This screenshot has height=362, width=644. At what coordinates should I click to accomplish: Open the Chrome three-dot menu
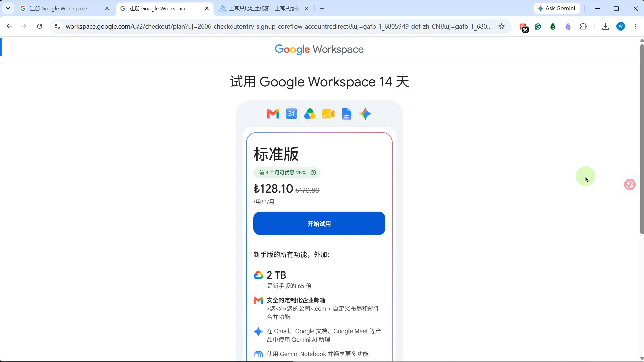pos(636,26)
